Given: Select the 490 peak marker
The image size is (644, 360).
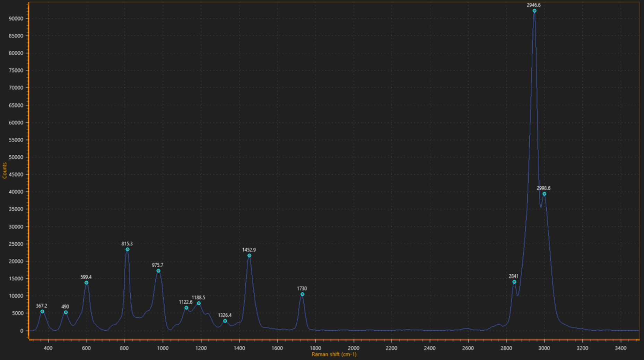Looking at the screenshot, I should 66,312.
